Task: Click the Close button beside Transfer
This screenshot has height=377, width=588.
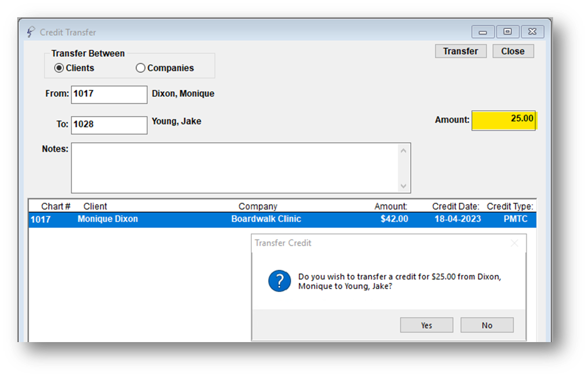Action: click(x=513, y=51)
